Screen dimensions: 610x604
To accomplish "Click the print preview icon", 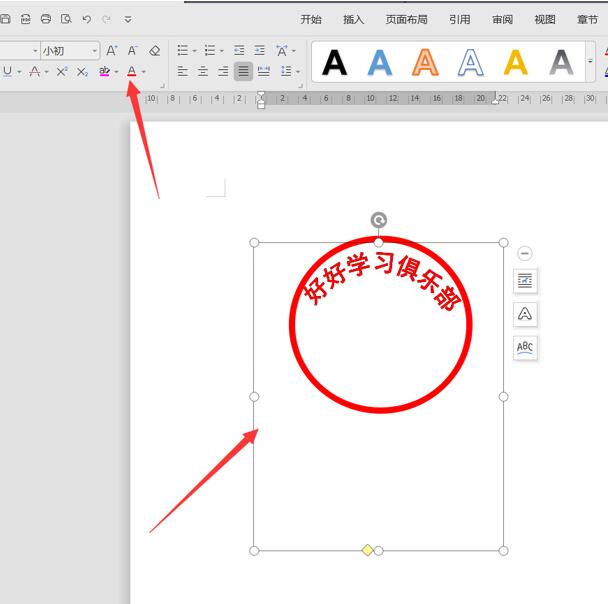I will click(66, 19).
